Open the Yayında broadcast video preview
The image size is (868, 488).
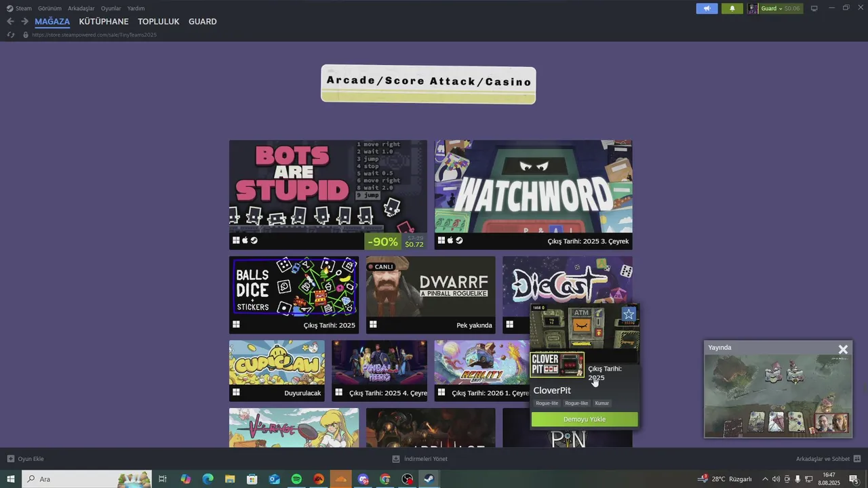[778, 396]
